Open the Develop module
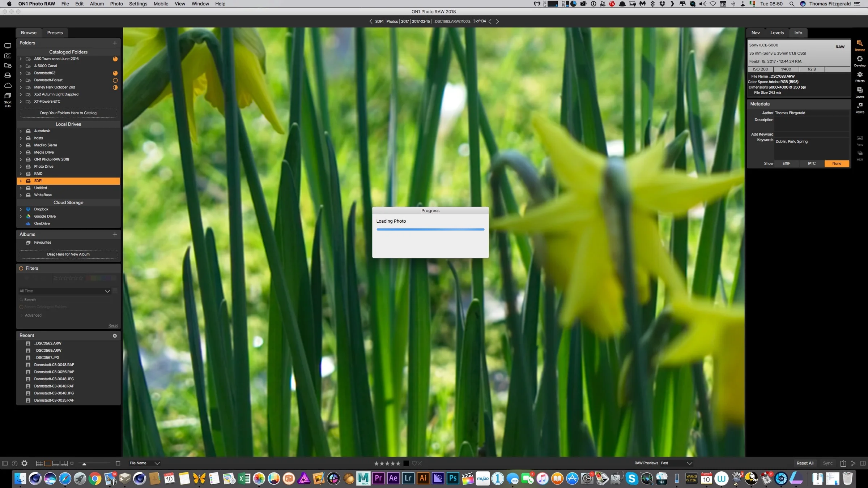This screenshot has height=488, width=868. [860, 61]
